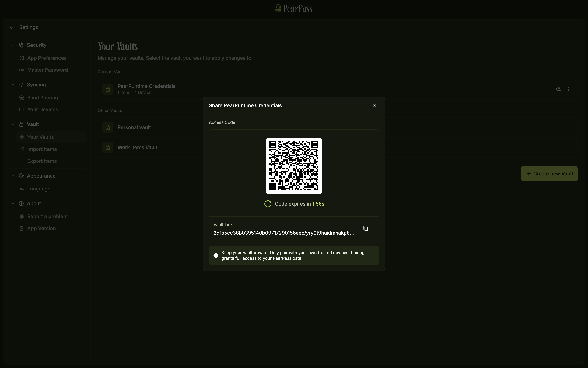Open Master Password settings

[51, 70]
